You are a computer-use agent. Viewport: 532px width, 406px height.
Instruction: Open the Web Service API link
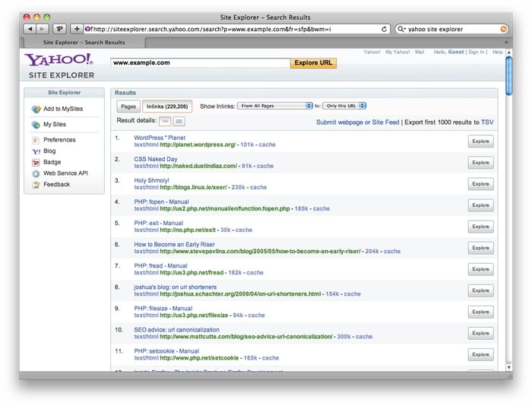65,173
